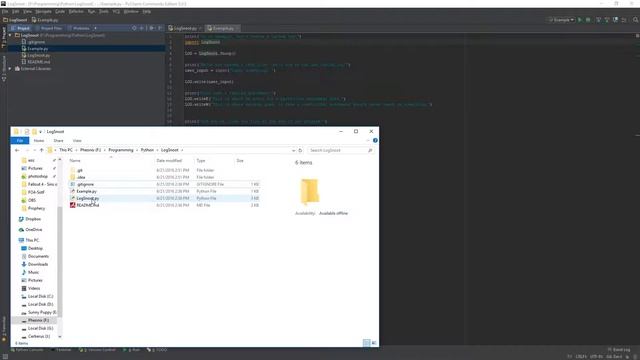Open the Home tab in Explorer ribbon
640x360 pixels.
39,140
